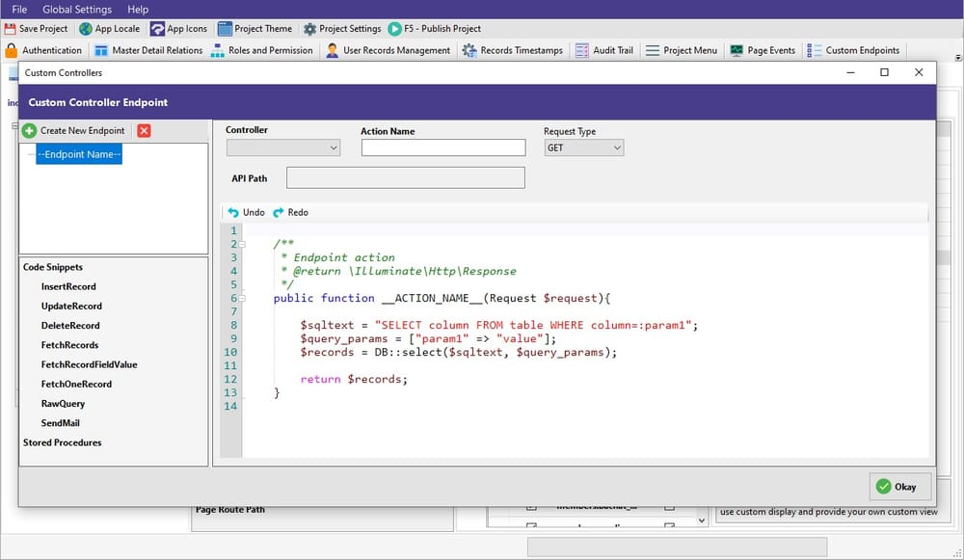Open Authentication lock icon settings
This screenshot has height=560, width=964.
tap(12, 50)
